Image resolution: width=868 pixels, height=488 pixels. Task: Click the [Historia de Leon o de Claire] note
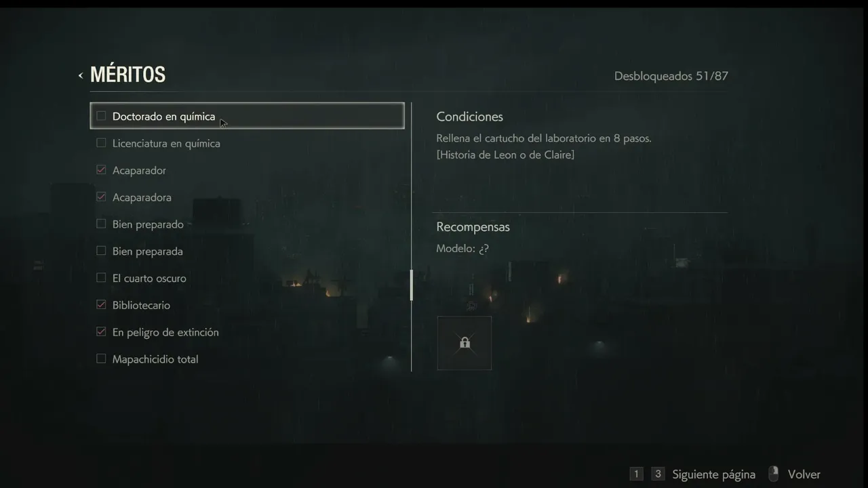pos(505,155)
